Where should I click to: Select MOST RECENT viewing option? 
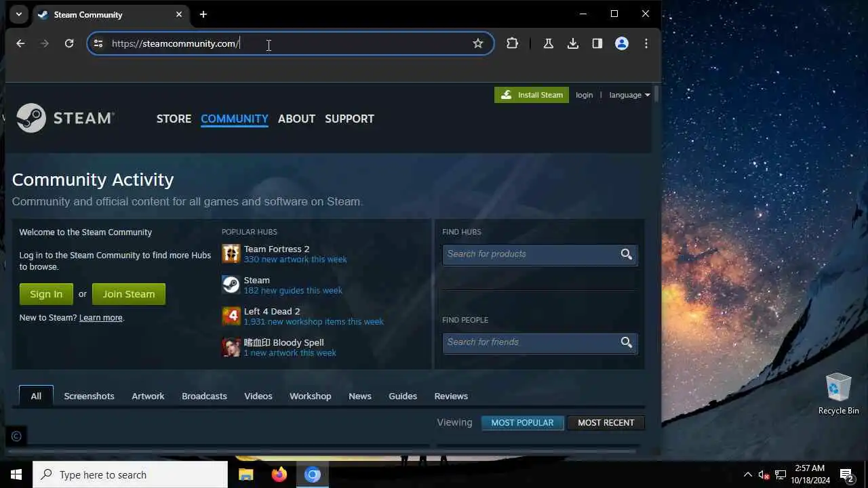point(606,422)
